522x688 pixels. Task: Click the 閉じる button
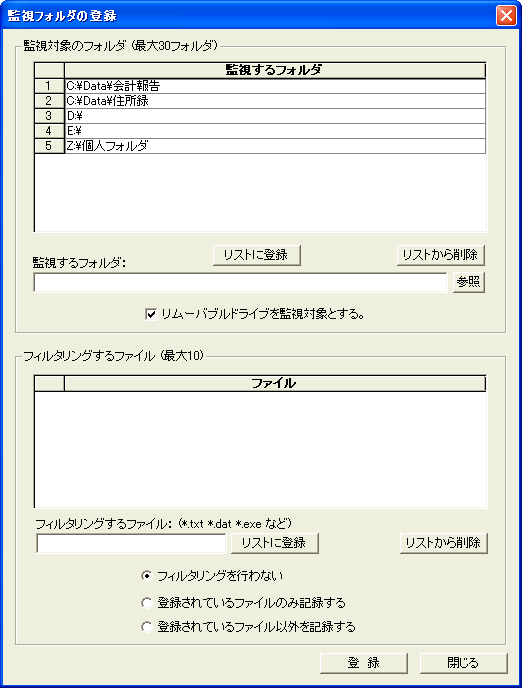coord(464,663)
